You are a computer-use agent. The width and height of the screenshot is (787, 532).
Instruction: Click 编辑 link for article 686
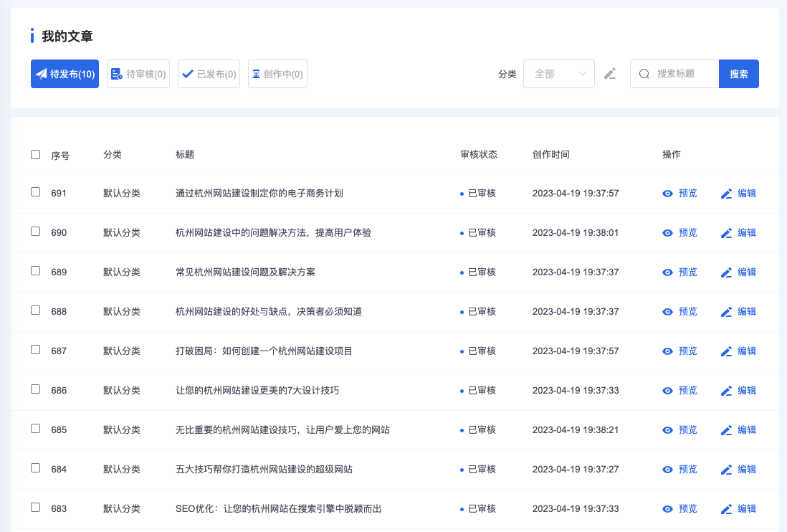point(747,391)
